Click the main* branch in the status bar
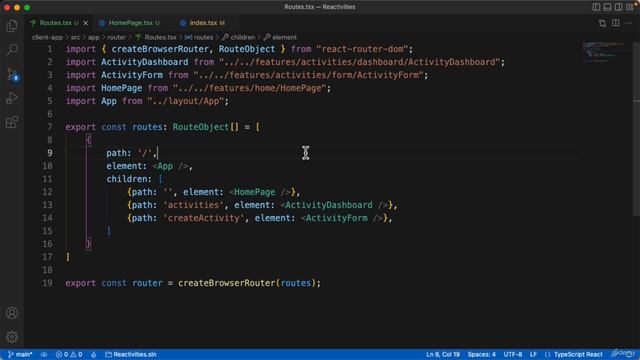The image size is (640, 360). coord(20,354)
